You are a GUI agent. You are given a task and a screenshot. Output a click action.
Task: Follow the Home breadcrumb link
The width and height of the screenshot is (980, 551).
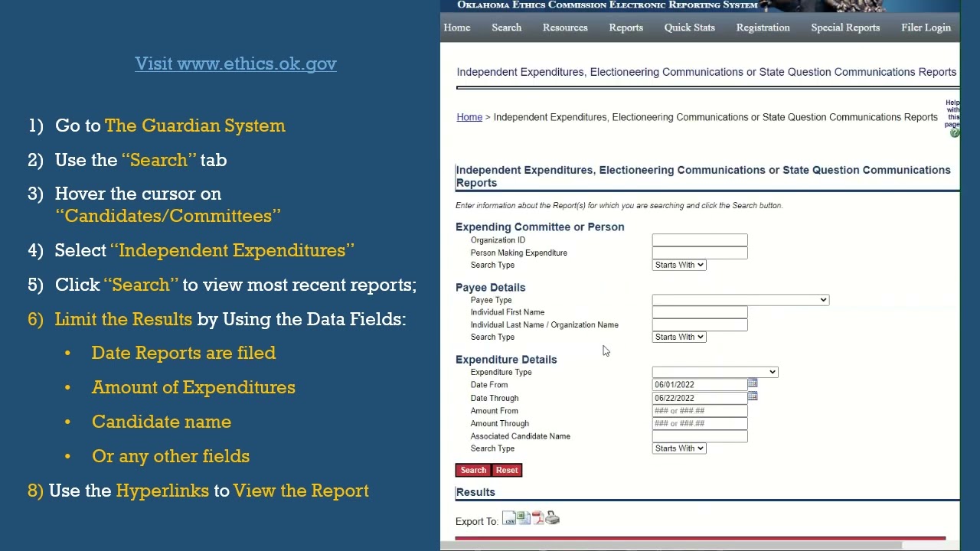point(469,117)
